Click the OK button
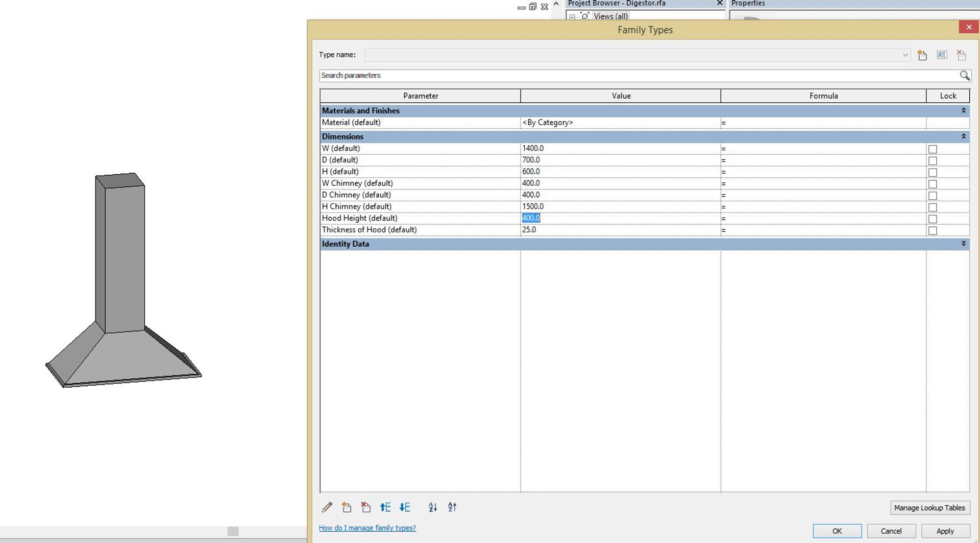The height and width of the screenshot is (543, 980). tap(837, 531)
